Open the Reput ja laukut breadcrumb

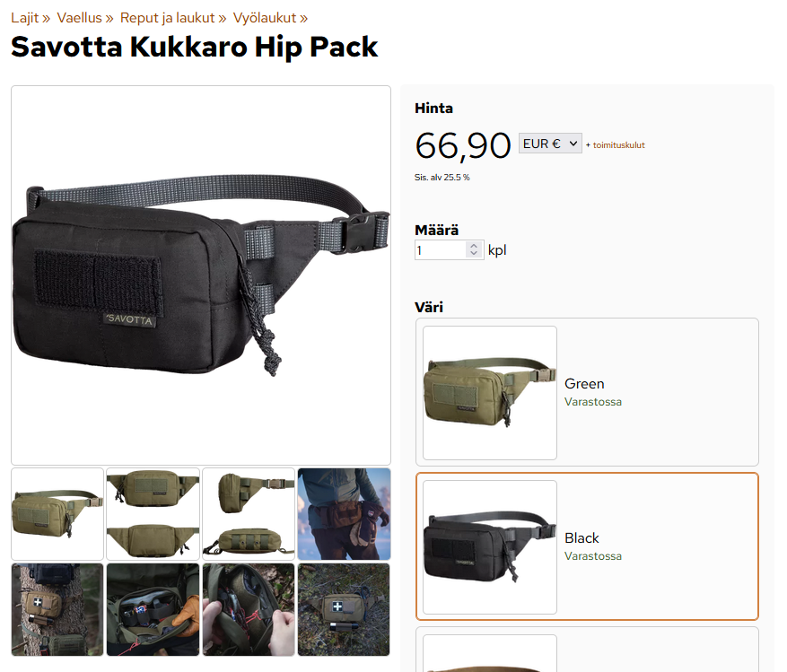(167, 18)
